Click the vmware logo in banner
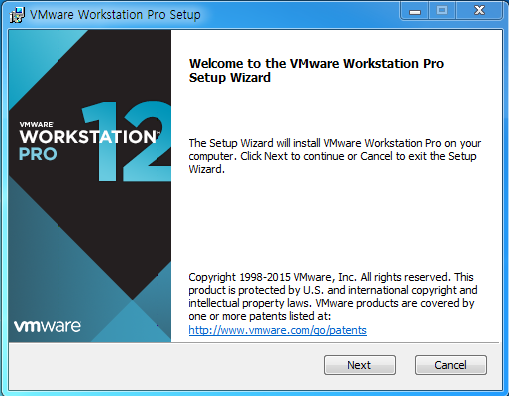509x396 pixels. 47,326
